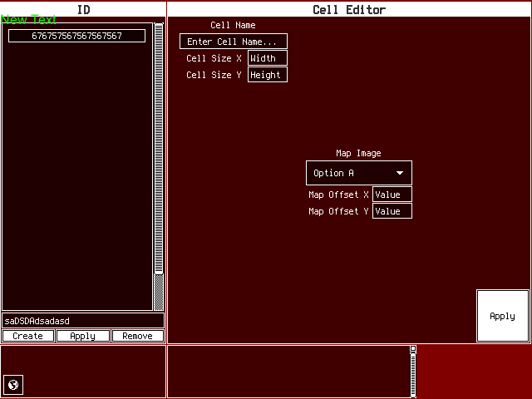532x399 pixels.
Task: Click the small square atop the bottom scrollbar
Action: tap(413, 348)
